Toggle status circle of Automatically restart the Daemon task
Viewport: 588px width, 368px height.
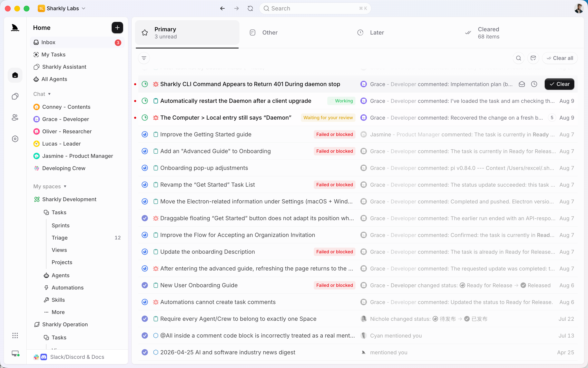tap(145, 101)
